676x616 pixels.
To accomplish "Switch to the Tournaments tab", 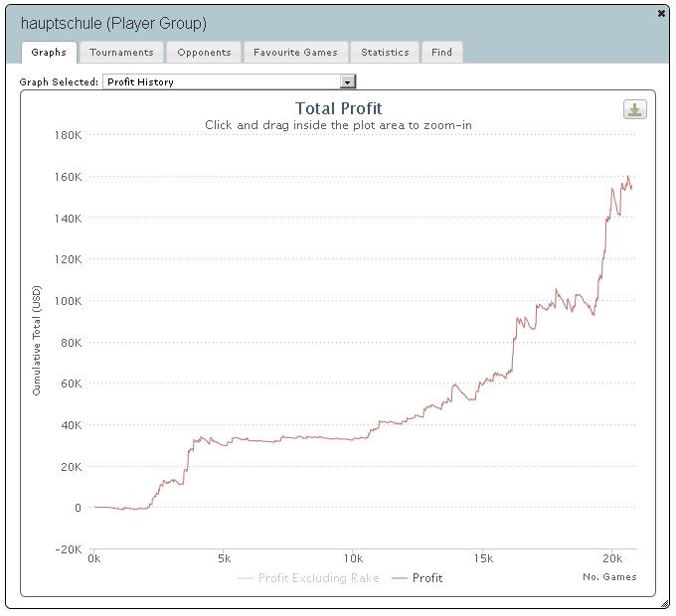I will coord(121,53).
